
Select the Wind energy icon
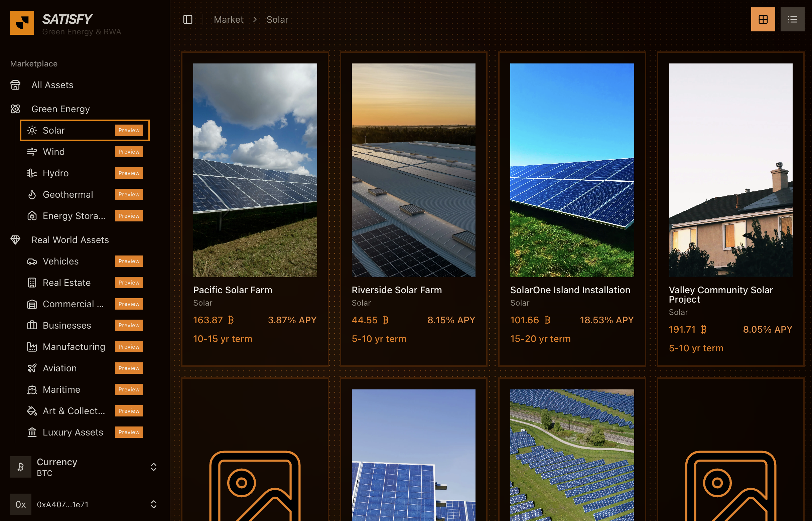click(x=32, y=152)
